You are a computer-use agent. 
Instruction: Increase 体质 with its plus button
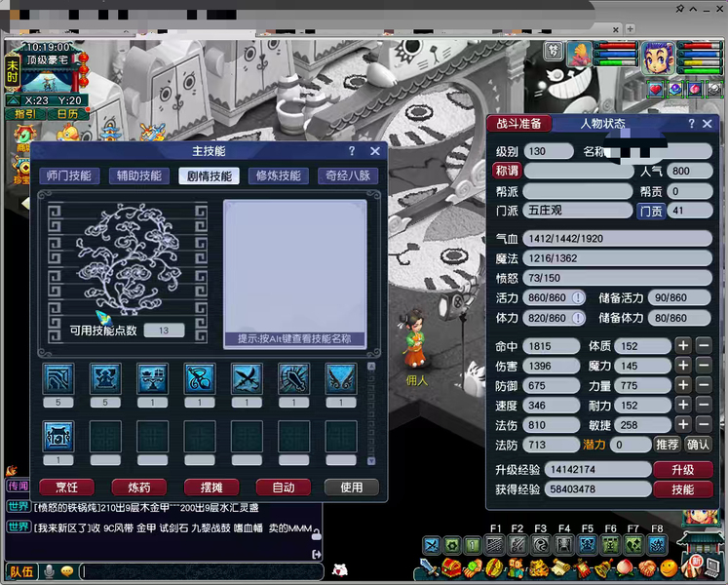click(x=683, y=346)
